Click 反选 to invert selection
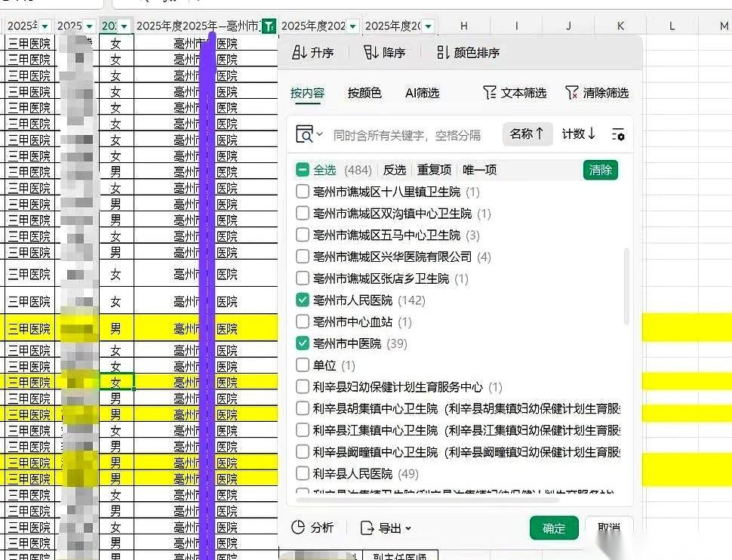The image size is (732, 560). pos(395,170)
